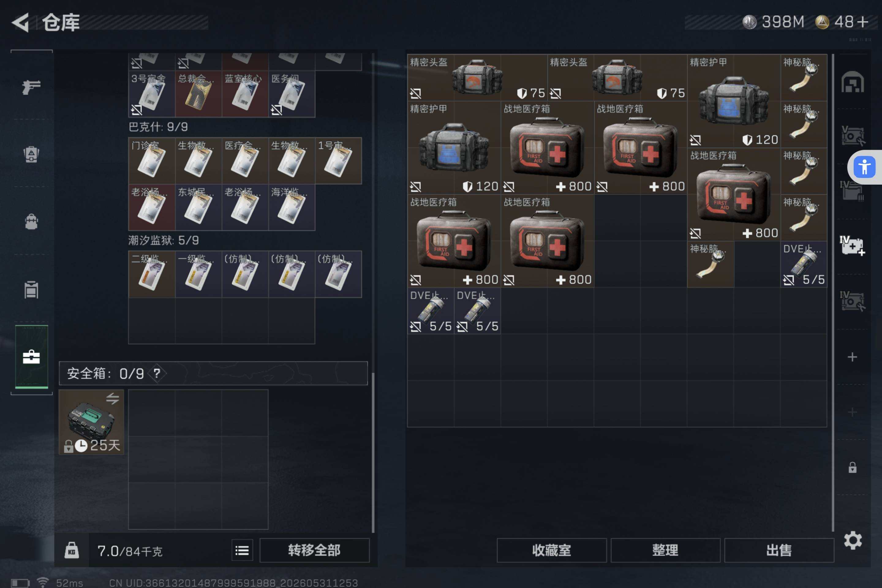Add a new storage box with bright plus
This screenshot has height=588, width=882.
[852, 356]
